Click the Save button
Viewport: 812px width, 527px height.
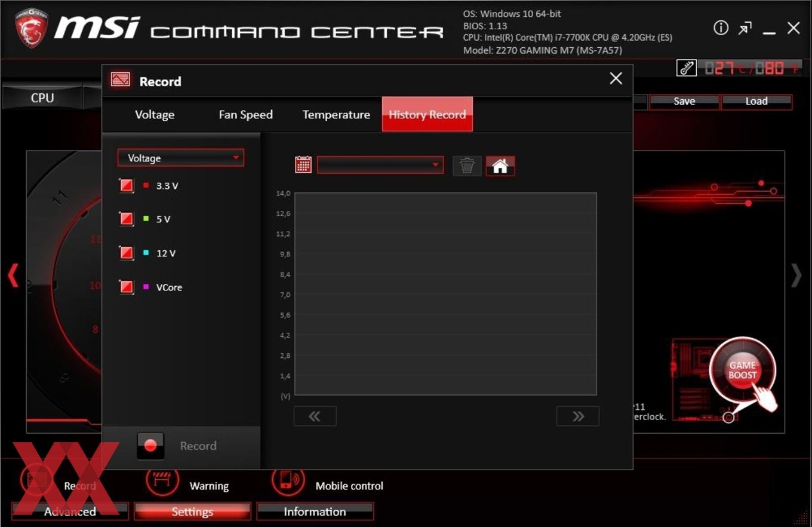click(684, 102)
